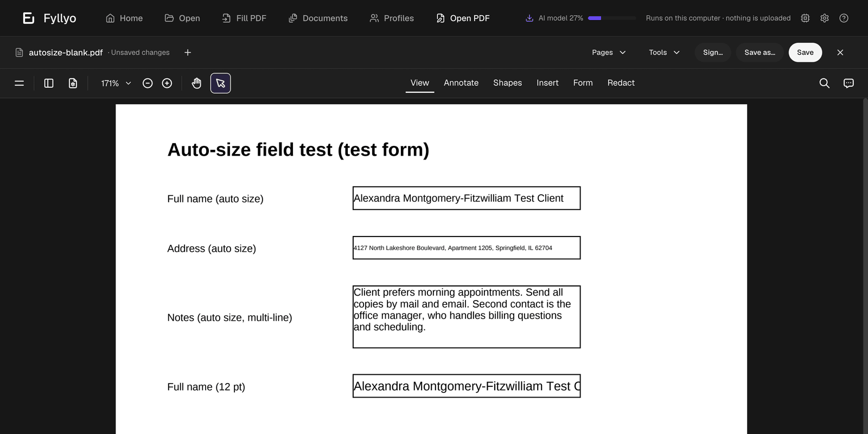Zoom in with the plus circle icon

point(167,83)
